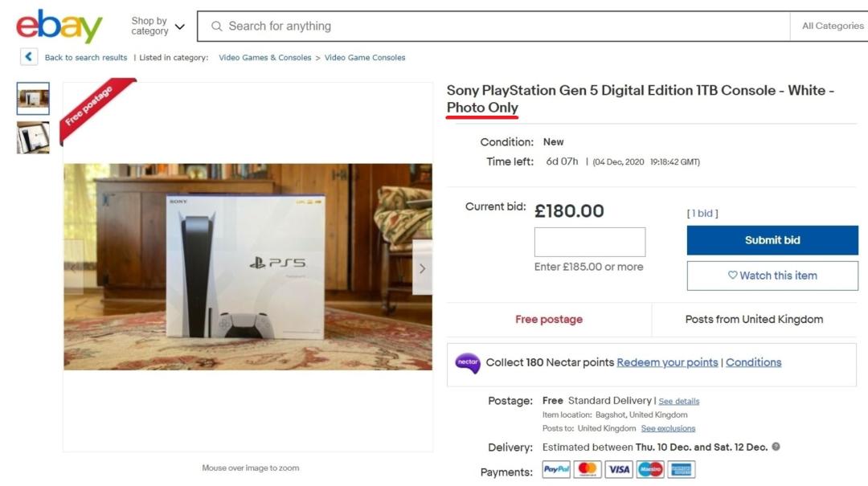Click the VISA payment icon
868x486 pixels.
tap(619, 470)
